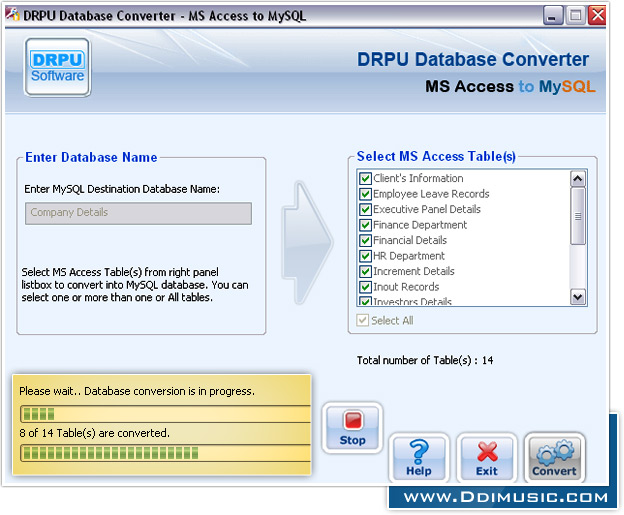Click the 'Select MS Access Table(s)' group heading
The height and width of the screenshot is (515, 624).
point(436,156)
